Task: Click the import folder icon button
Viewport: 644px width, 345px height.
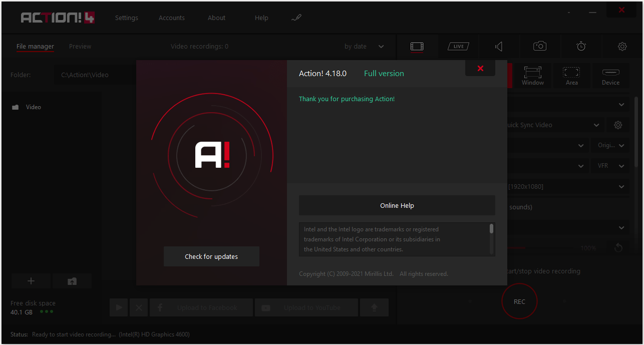Action: 72,281
